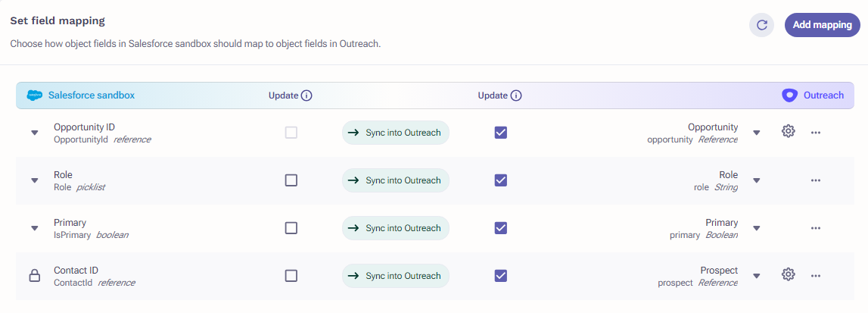The image size is (868, 313).
Task: Open Outreach field dropdown for Primary
Action: [757, 228]
